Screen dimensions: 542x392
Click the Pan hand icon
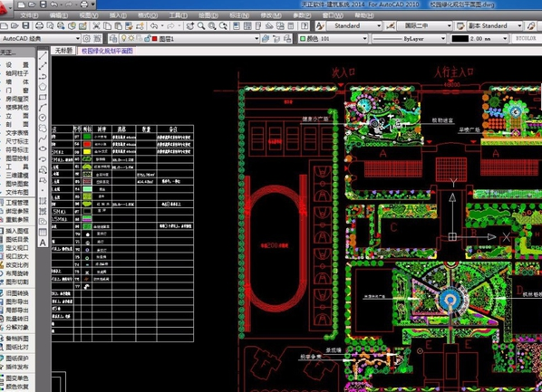pyautogui.click(x=190, y=26)
